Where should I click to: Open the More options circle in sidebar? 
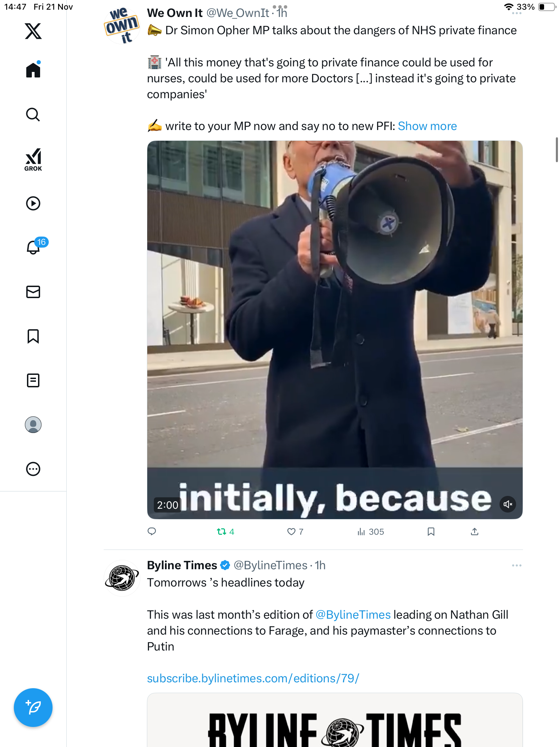(x=33, y=469)
